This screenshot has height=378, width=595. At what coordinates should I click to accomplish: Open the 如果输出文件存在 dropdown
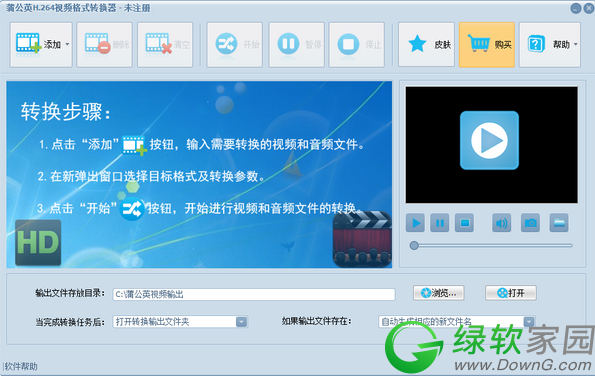[456, 322]
